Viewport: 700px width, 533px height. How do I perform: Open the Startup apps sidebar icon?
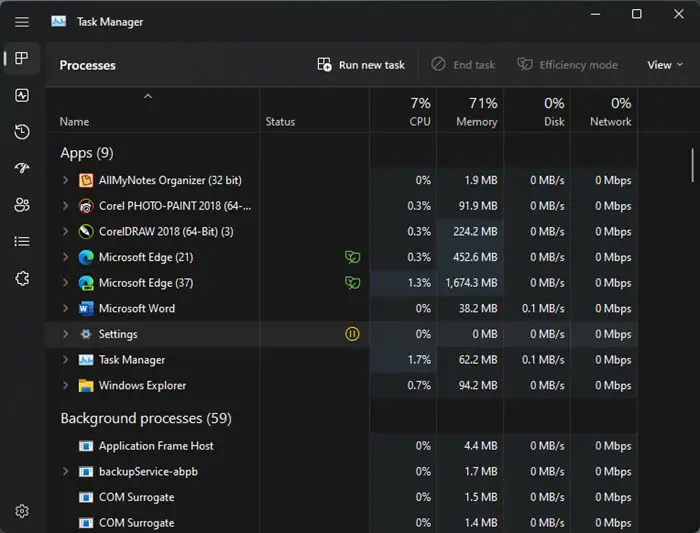pyautogui.click(x=22, y=168)
